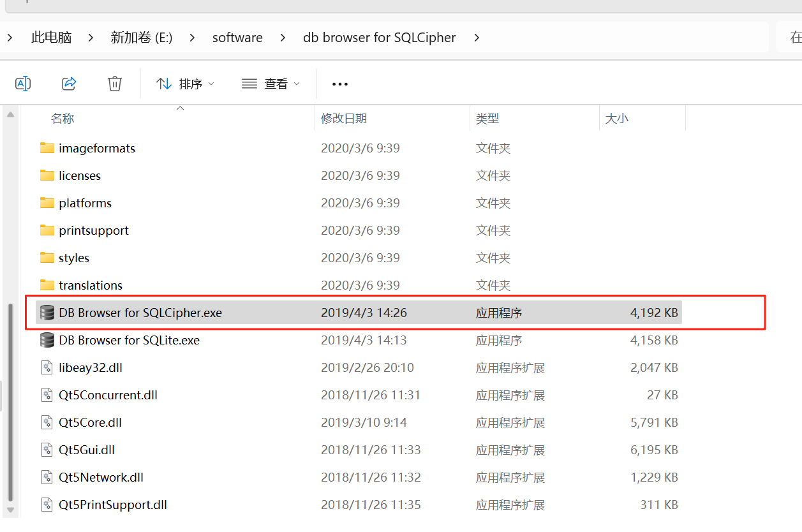The width and height of the screenshot is (802, 532).
Task: Select the platforms file name
Action: (x=85, y=203)
